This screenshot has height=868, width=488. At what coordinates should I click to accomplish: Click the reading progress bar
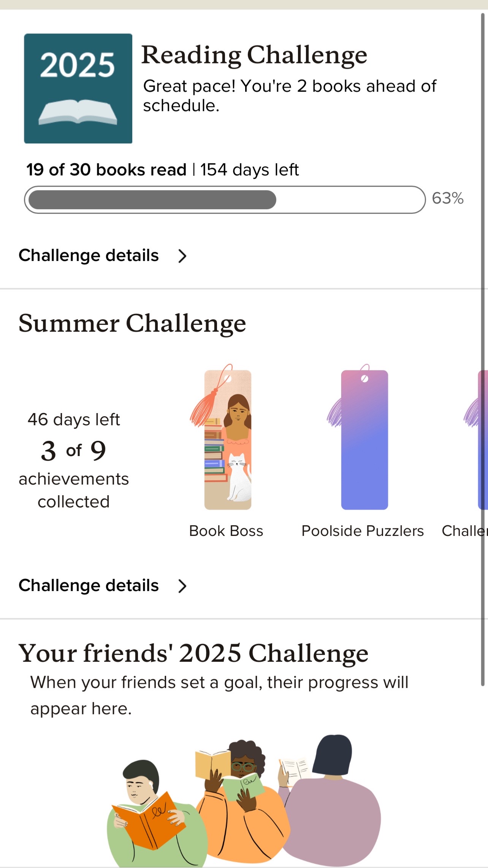pos(225,200)
